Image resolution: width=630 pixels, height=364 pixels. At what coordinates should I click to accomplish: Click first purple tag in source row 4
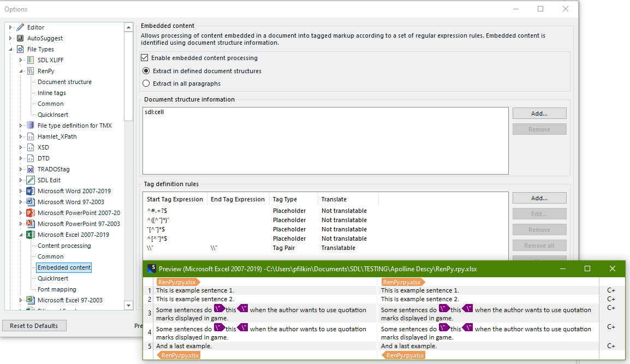tap(219, 327)
